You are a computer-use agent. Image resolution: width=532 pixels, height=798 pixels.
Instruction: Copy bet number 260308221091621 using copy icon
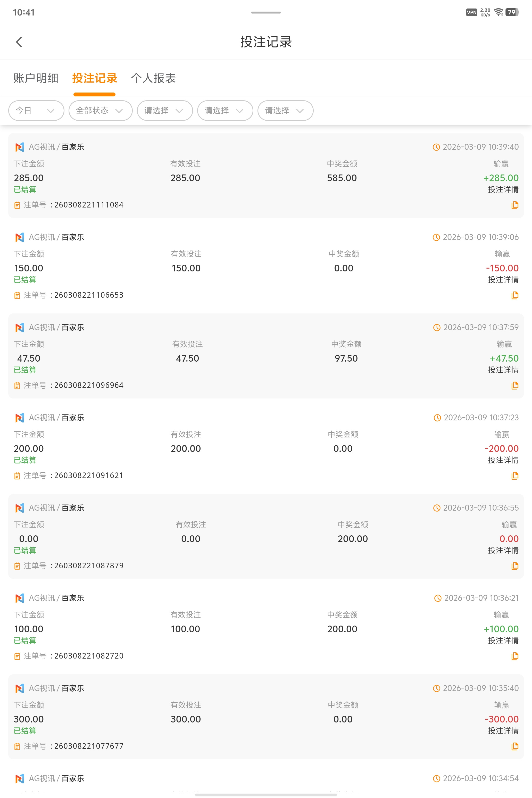click(515, 476)
